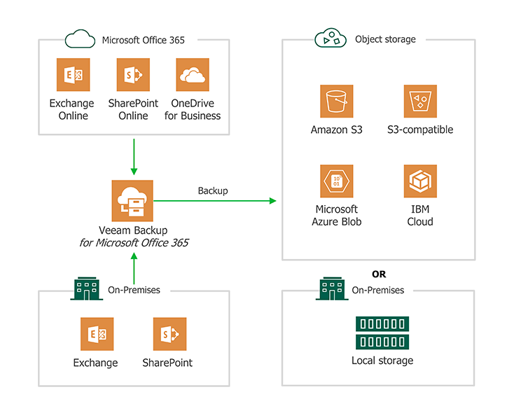Click the Amazon S3 bucket icon

point(337,102)
